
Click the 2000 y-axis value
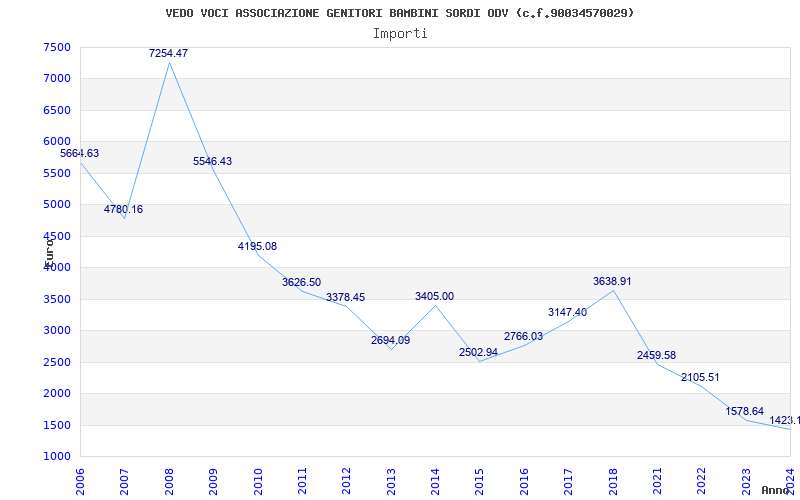(57, 393)
